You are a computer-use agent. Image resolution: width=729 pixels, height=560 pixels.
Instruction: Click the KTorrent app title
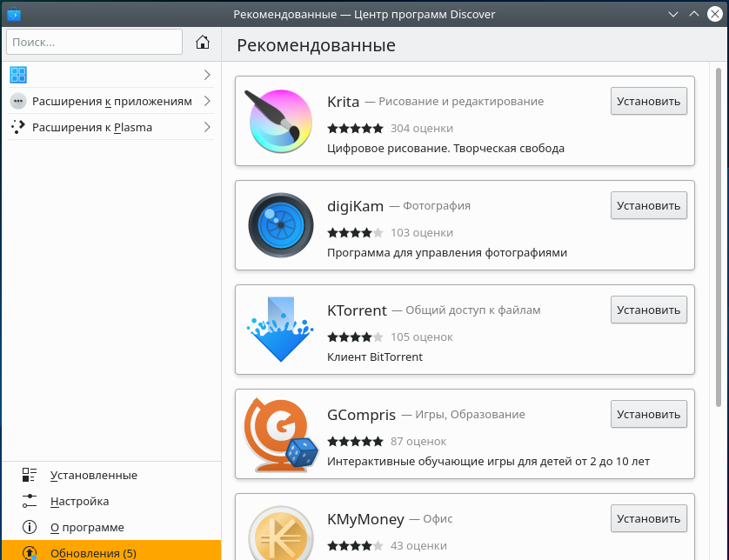point(357,310)
